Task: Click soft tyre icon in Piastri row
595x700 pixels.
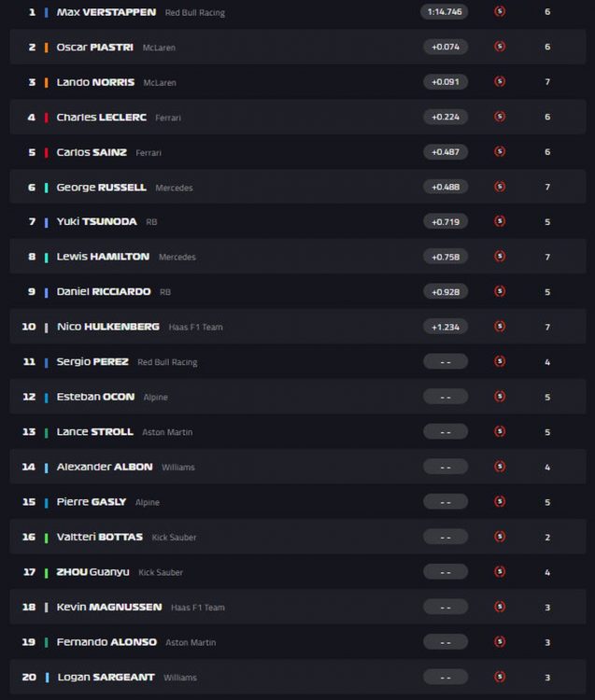Action: (500, 47)
